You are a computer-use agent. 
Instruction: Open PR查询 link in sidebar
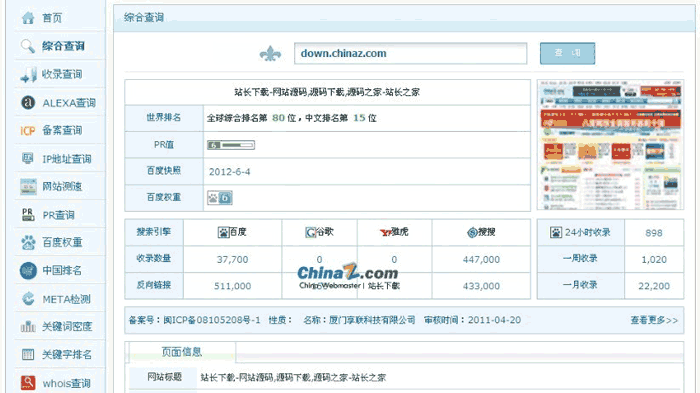click(x=58, y=215)
